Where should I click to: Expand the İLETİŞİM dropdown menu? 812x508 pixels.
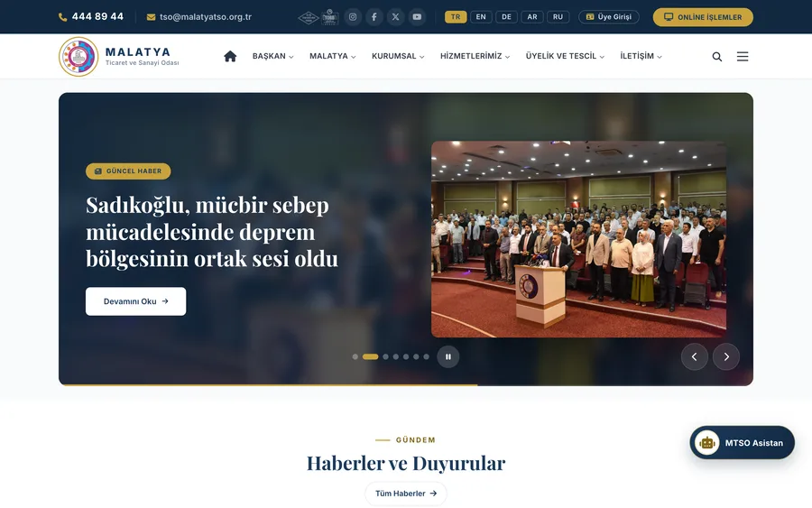pos(641,56)
